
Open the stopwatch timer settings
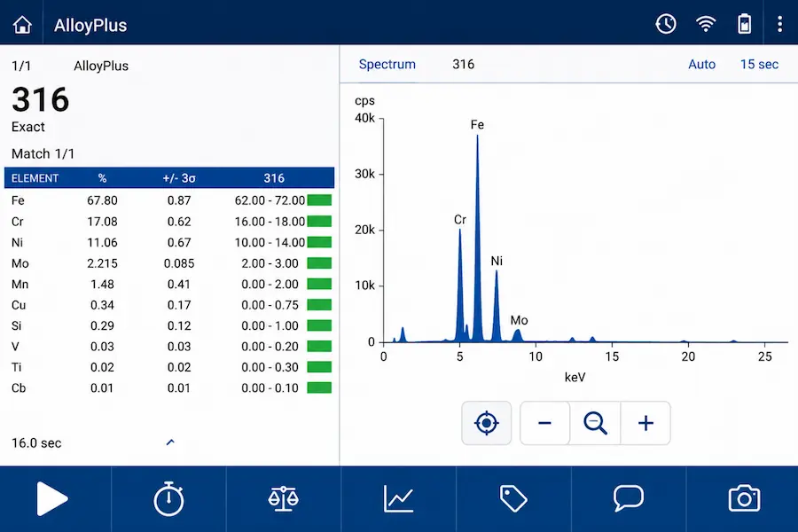[169, 499]
